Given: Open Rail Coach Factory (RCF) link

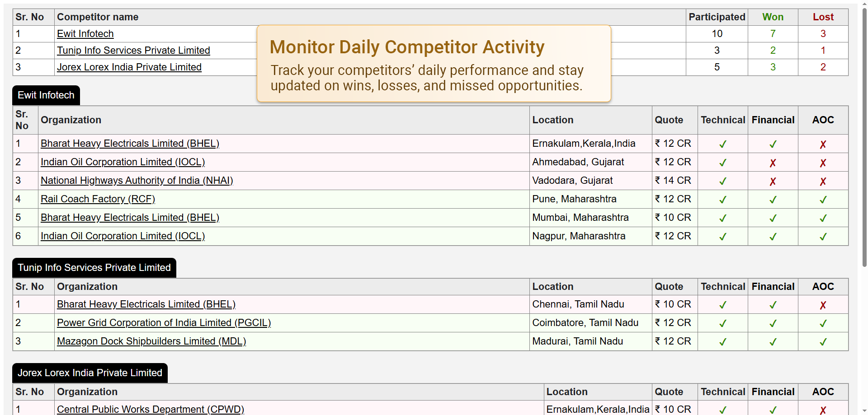Looking at the screenshot, I should click(x=98, y=199).
